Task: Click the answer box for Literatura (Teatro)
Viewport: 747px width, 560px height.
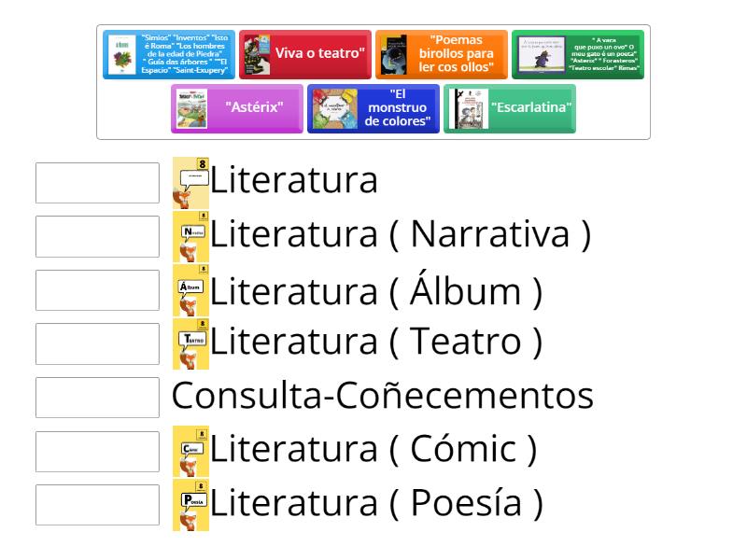Action: (98, 343)
